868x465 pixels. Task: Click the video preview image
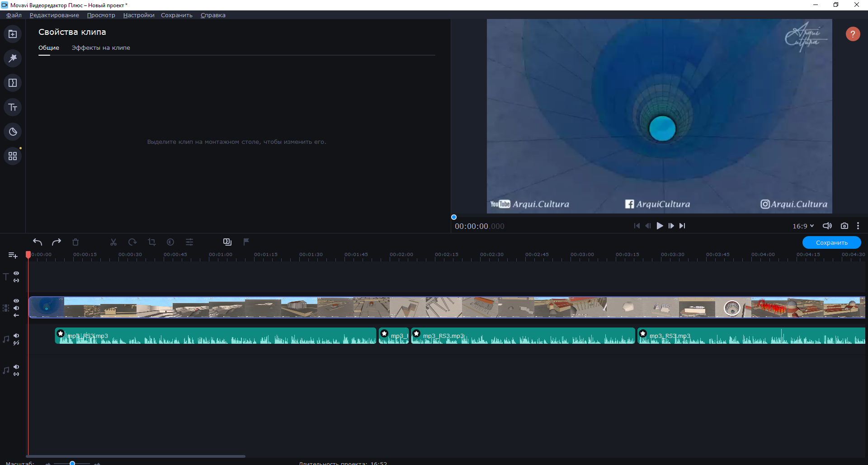(x=660, y=116)
